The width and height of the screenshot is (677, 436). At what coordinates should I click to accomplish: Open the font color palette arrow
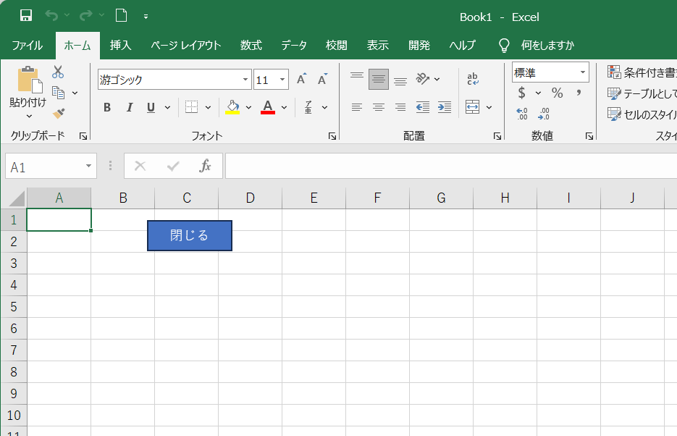point(284,107)
